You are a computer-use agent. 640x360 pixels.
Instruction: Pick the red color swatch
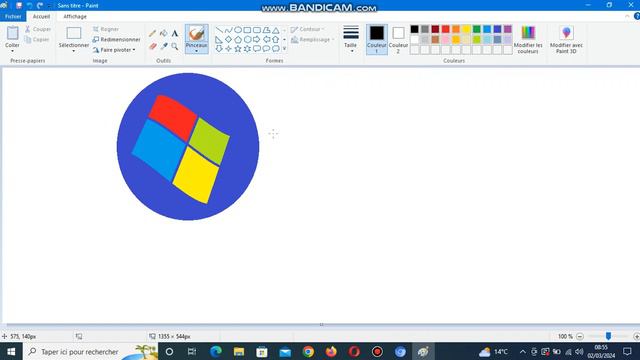[446, 29]
